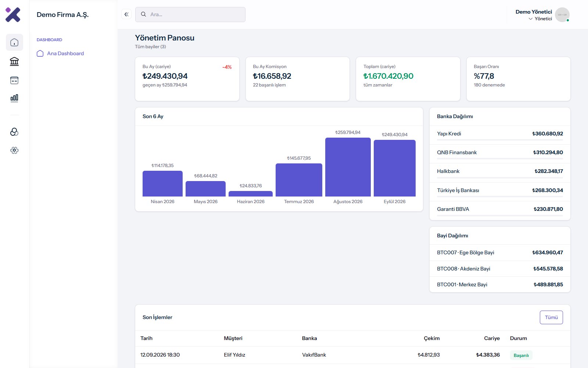Click the Başarılı status badge
This screenshot has width=588, height=368.
[521, 355]
